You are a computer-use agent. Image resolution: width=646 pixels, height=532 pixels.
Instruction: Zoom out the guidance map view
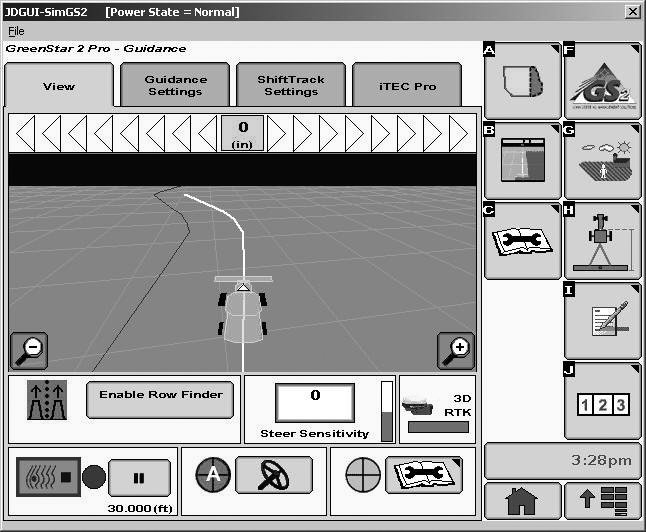click(x=28, y=350)
